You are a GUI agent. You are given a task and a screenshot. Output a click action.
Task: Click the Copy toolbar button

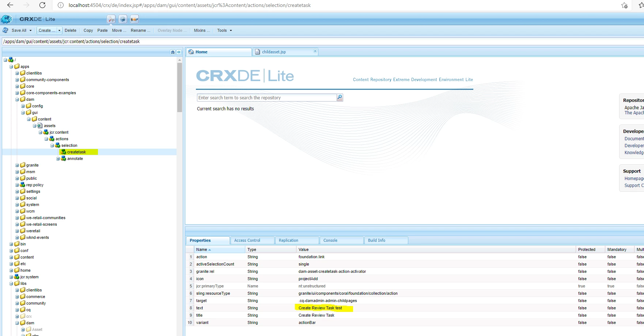[x=88, y=30]
